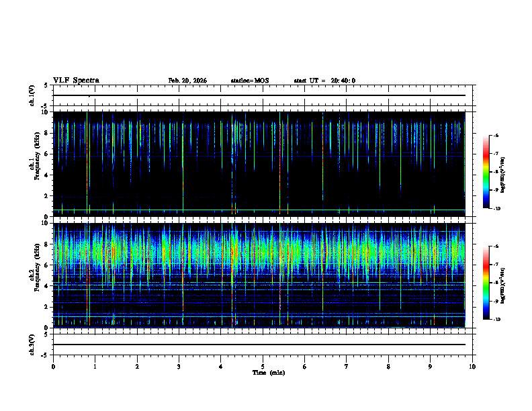Viewport: 532px width, 411px height.
Task: Click the time axis tick label "5"
Action: pos(263,367)
